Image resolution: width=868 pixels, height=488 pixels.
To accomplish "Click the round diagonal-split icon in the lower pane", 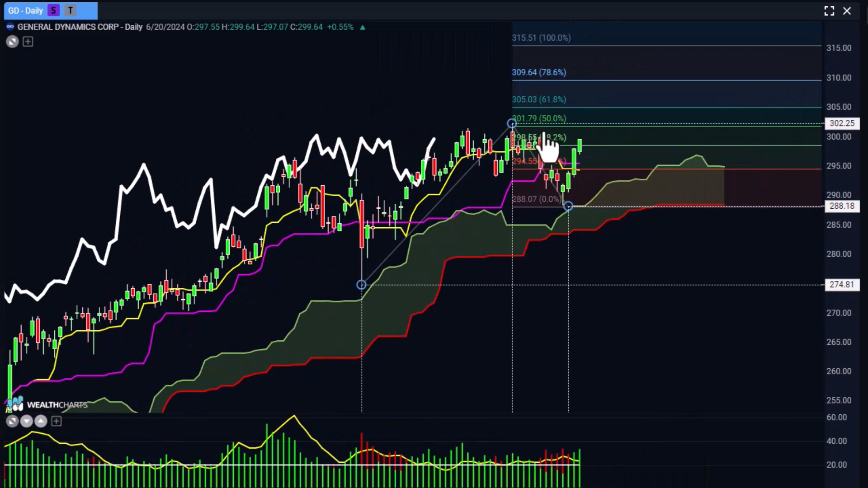I will (12, 422).
